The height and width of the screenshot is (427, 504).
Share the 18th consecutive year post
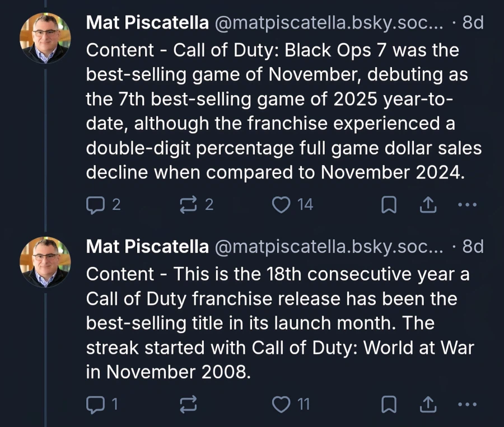(427, 403)
